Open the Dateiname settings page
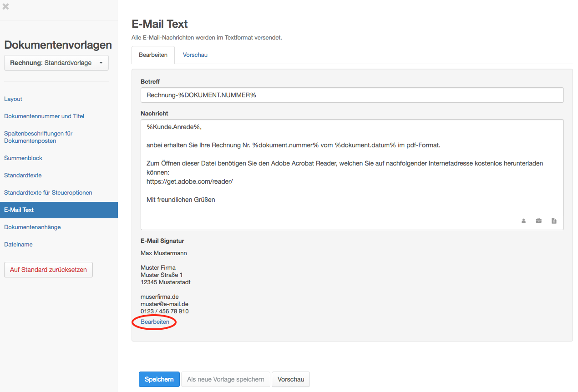Screen dimensions: 578x392 (18, 244)
